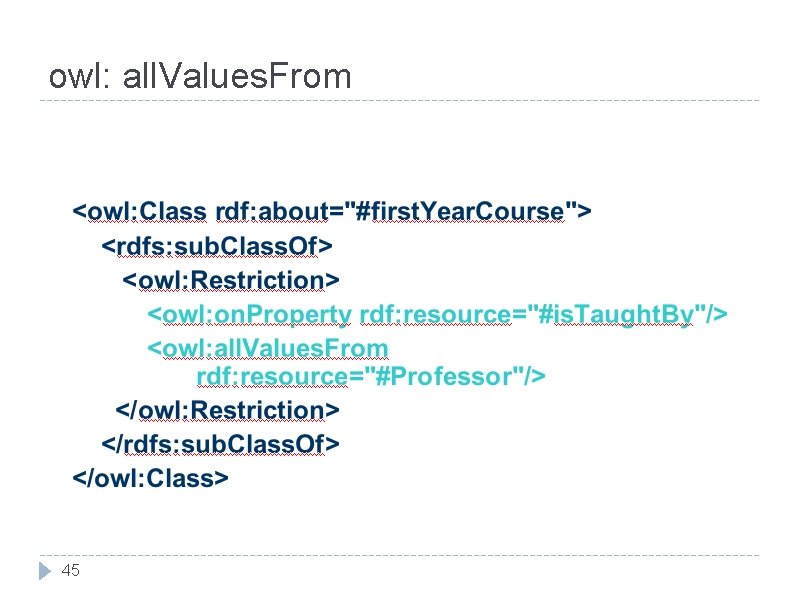The height and width of the screenshot is (600, 800).
Task: Select the opening "<owl:Restriction>" tag
Action: point(231,279)
